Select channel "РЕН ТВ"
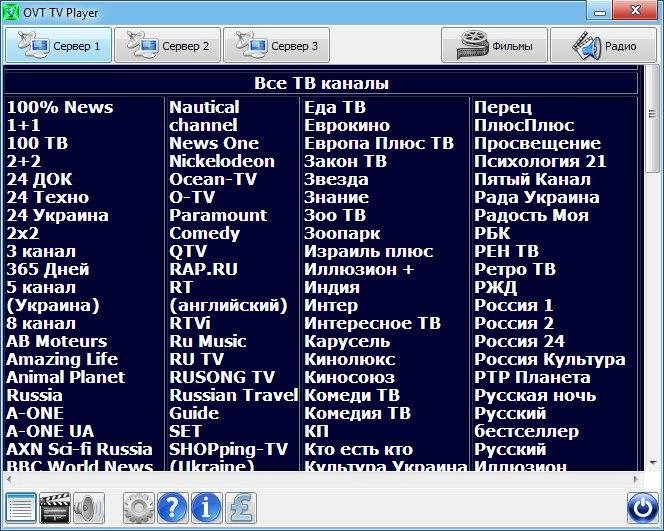664x531 pixels. [506, 252]
